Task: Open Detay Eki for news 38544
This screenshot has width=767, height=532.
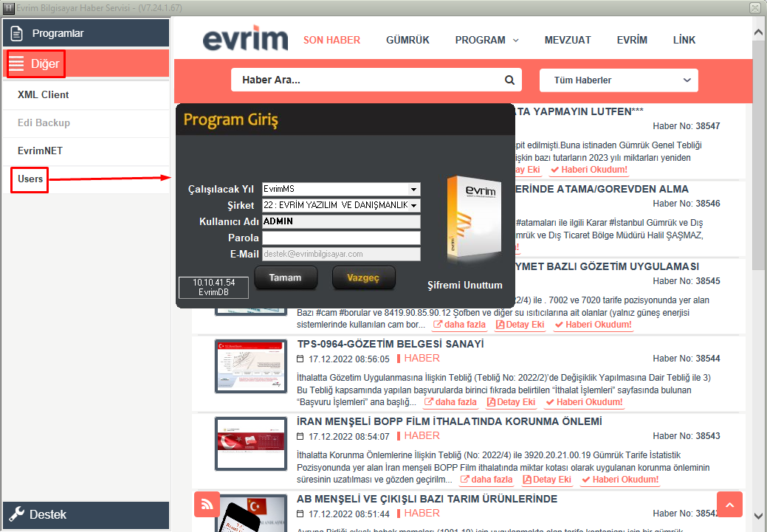Action: click(511, 402)
